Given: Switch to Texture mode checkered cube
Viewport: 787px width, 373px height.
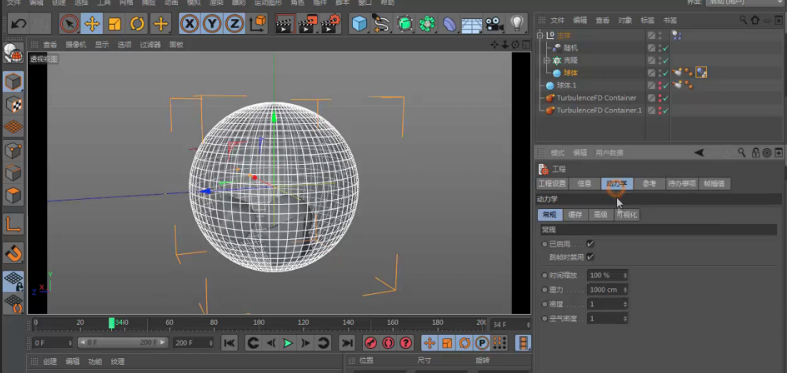Looking at the screenshot, I should 13,104.
